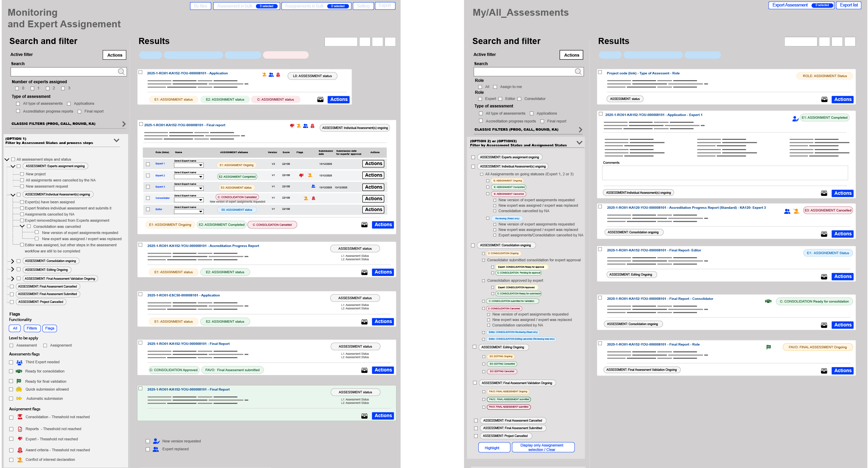Image resolution: width=868 pixels, height=468 pixels.
Task: Collapse Consolidation was cancelled tree node
Action: (x=22, y=226)
